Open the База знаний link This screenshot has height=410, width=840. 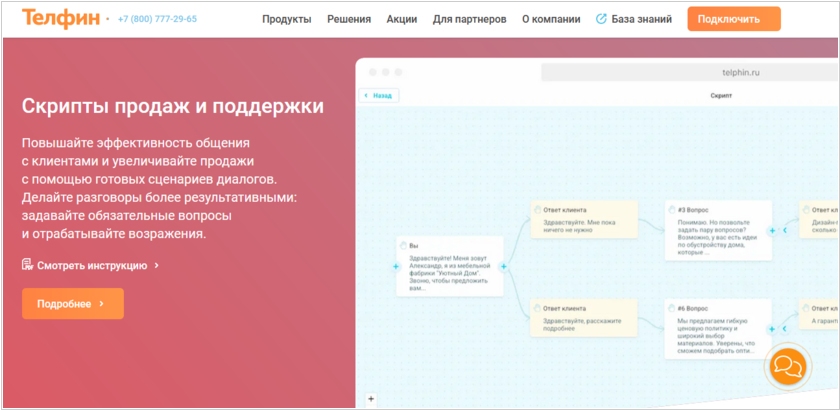click(641, 19)
